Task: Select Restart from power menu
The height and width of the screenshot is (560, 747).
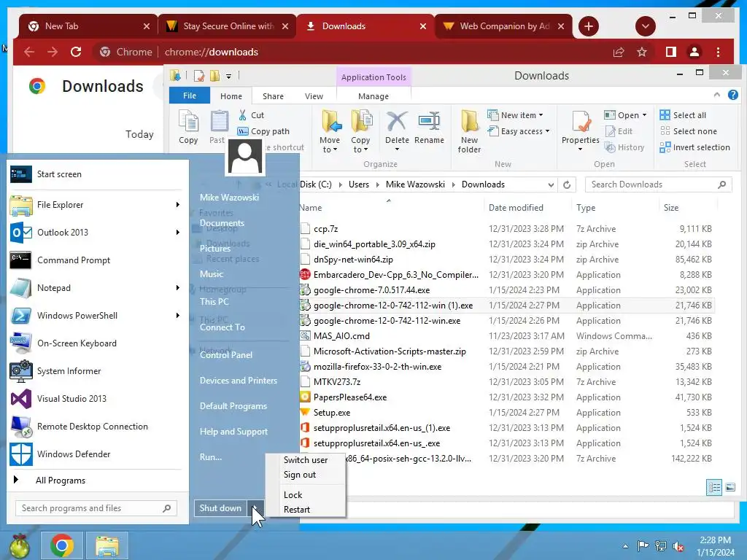Action: click(297, 509)
